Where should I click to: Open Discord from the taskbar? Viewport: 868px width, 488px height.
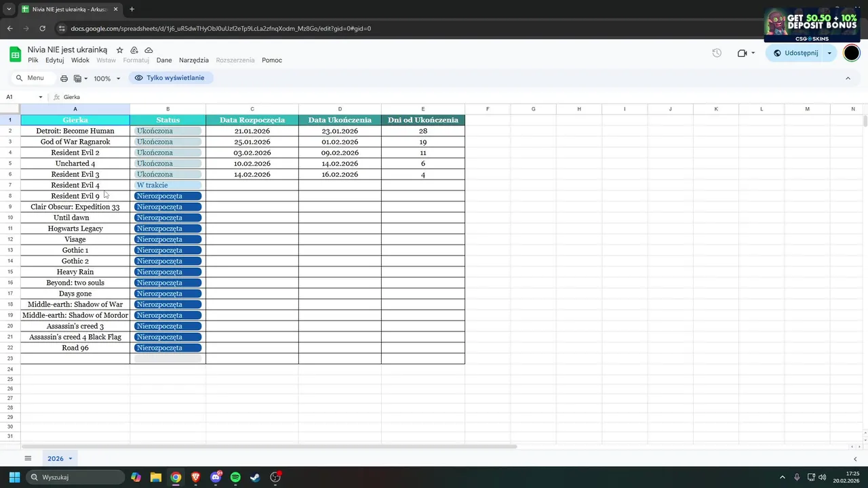[216, 477]
